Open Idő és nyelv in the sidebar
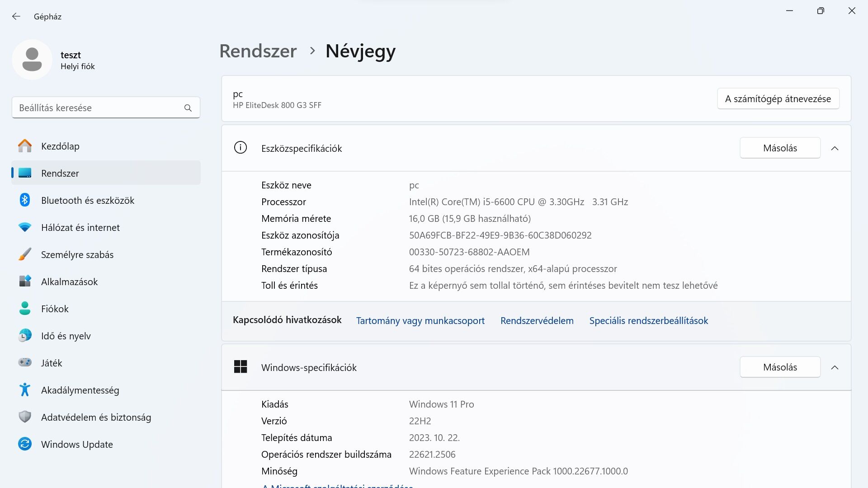The height and width of the screenshot is (488, 868). 106,336
